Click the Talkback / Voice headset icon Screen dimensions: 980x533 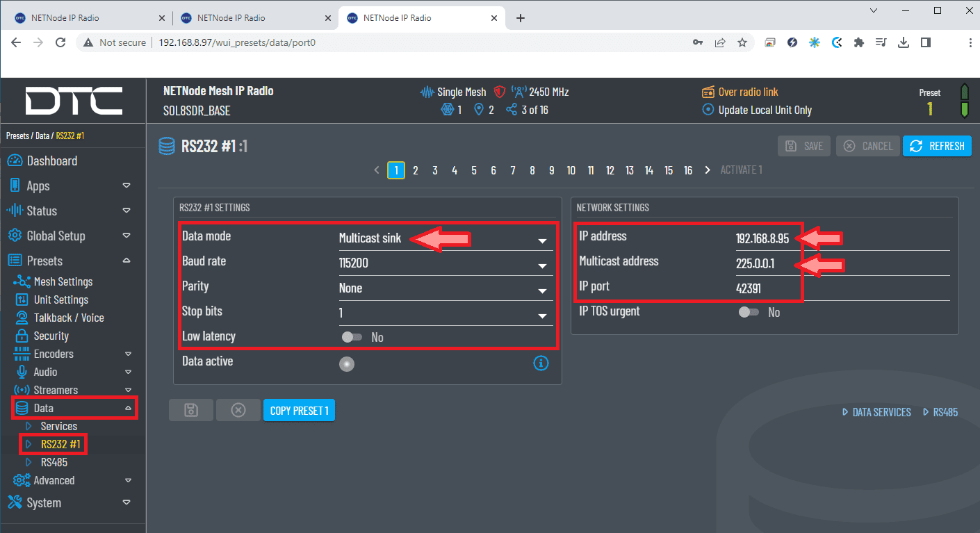click(22, 318)
